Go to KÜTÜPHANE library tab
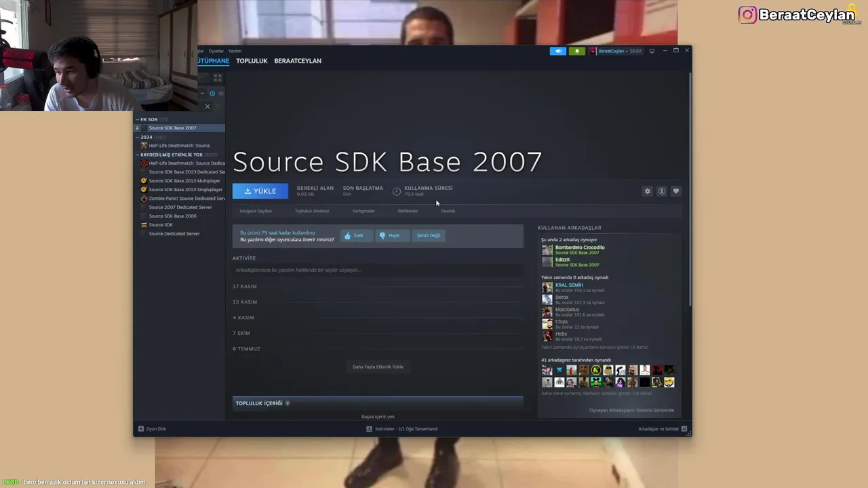This screenshot has height=488, width=868. (x=214, y=61)
